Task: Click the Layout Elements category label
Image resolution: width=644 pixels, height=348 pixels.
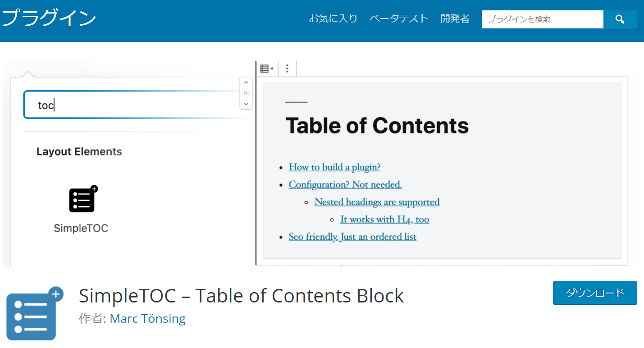Action: (79, 151)
